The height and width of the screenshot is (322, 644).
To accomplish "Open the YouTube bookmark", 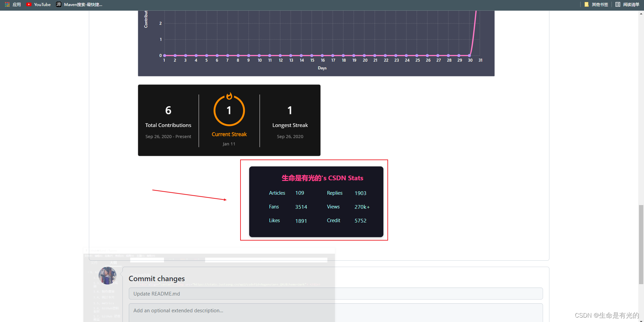I will (39, 4).
